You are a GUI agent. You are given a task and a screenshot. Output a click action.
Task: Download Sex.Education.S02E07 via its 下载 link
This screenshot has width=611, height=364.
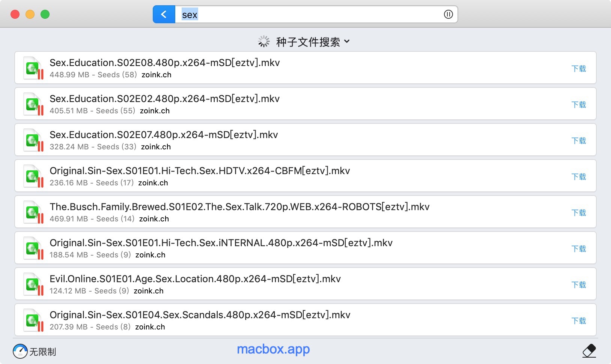tap(579, 141)
